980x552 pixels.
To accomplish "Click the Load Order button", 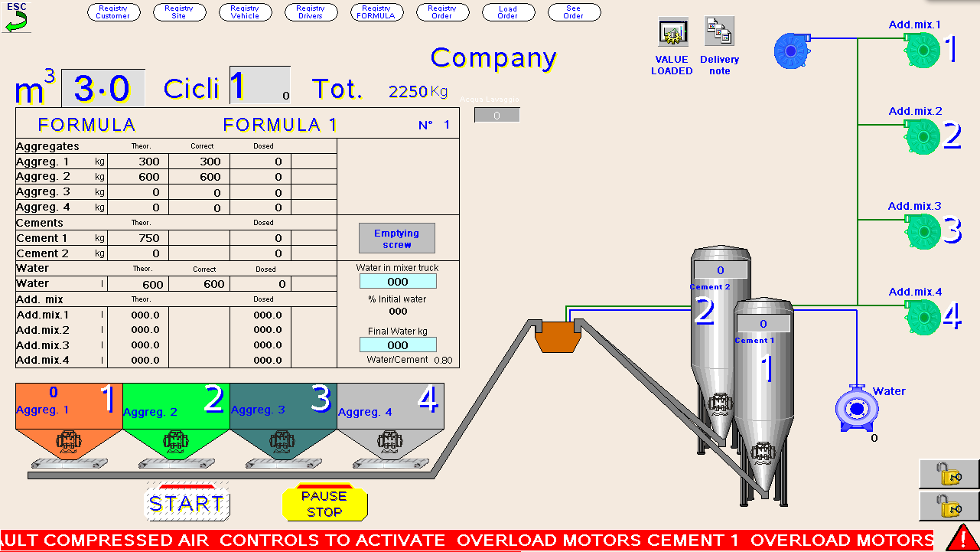I will coord(508,12).
